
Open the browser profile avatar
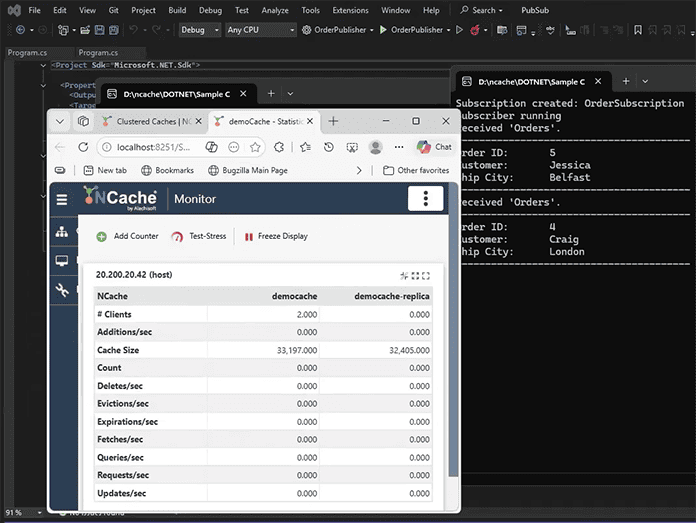375,147
